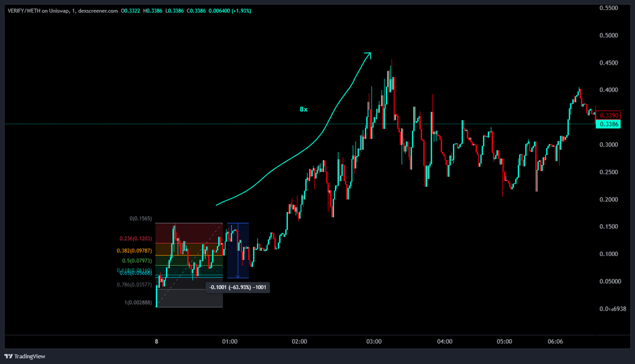Image resolution: width=635 pixels, height=364 pixels.
Task: Click the red 0.3390 price tag
Action: 608,115
